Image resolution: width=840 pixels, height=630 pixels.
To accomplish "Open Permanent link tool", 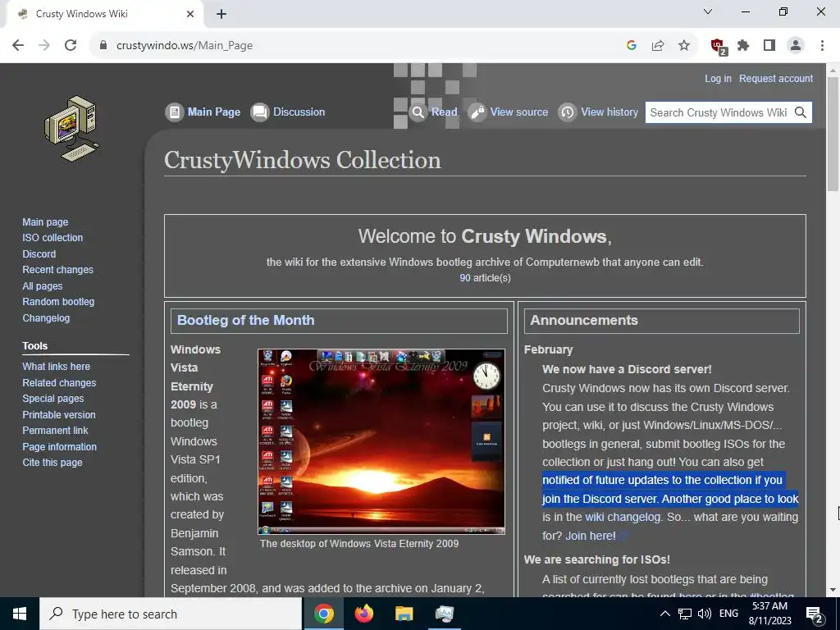I will 55,430.
